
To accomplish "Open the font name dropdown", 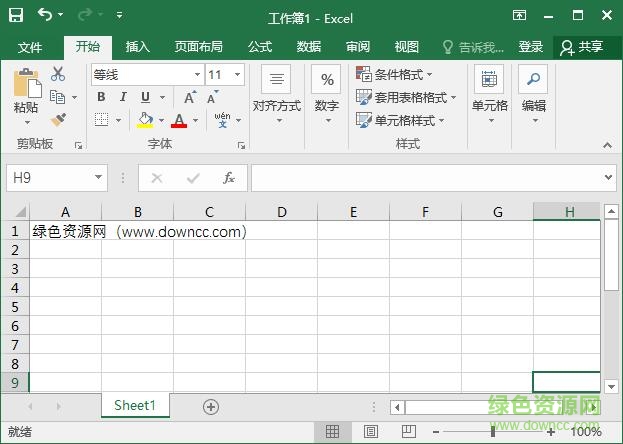I will 197,75.
